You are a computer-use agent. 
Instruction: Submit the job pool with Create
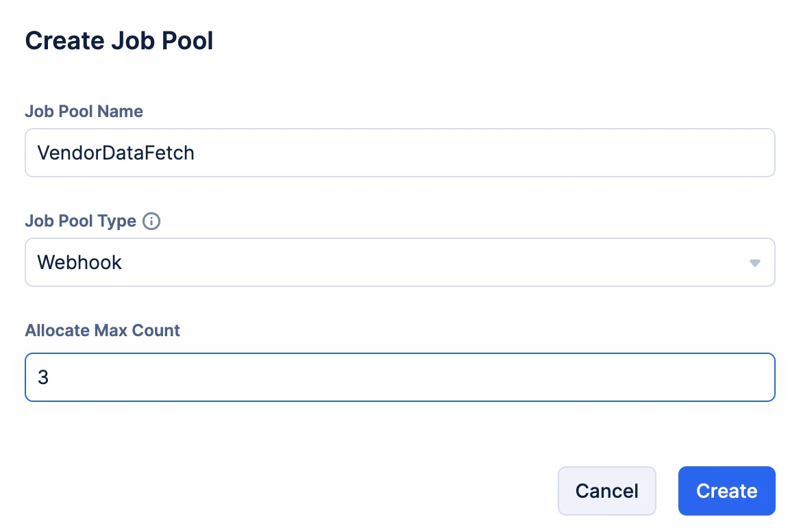726,491
